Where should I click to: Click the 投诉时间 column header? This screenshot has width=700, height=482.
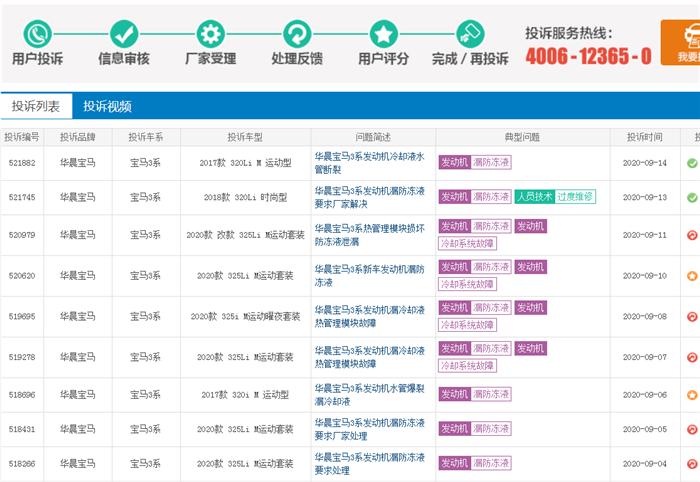coord(645,137)
